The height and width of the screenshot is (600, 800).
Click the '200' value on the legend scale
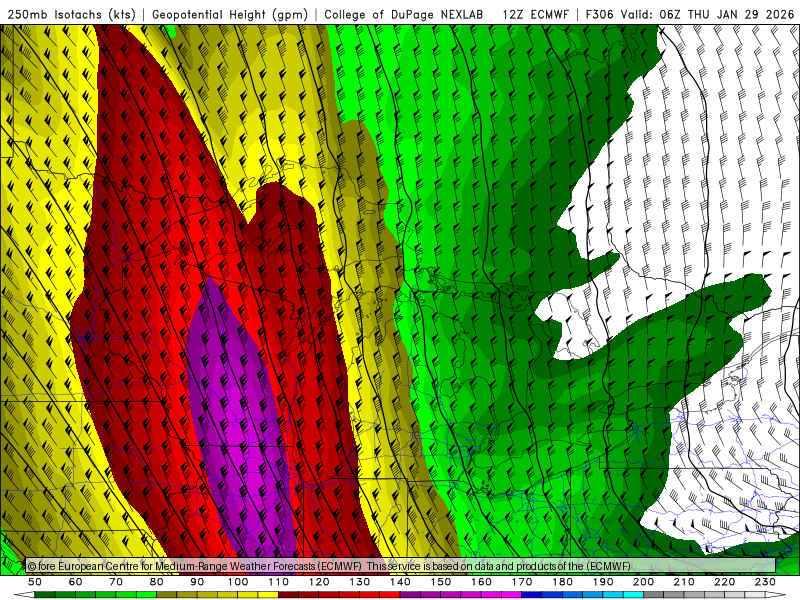(643, 582)
